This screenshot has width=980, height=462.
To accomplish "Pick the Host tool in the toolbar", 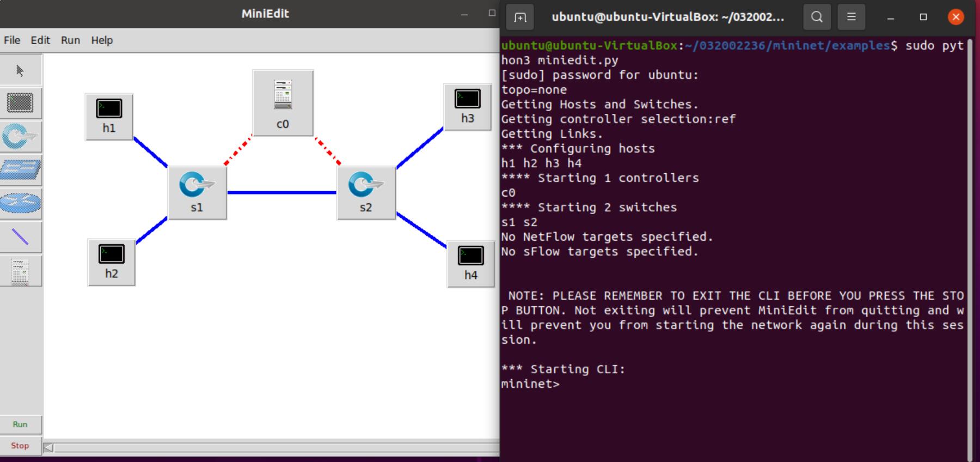I will 21,103.
